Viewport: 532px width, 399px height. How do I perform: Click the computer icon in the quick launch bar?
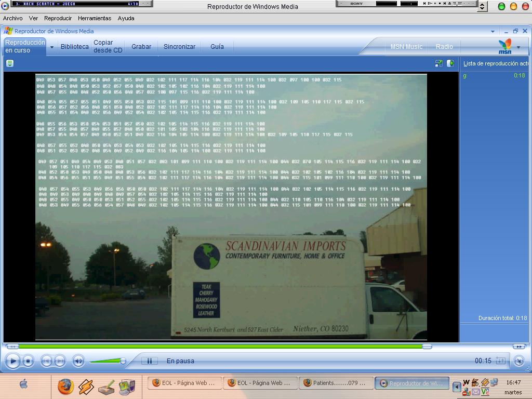point(127,387)
